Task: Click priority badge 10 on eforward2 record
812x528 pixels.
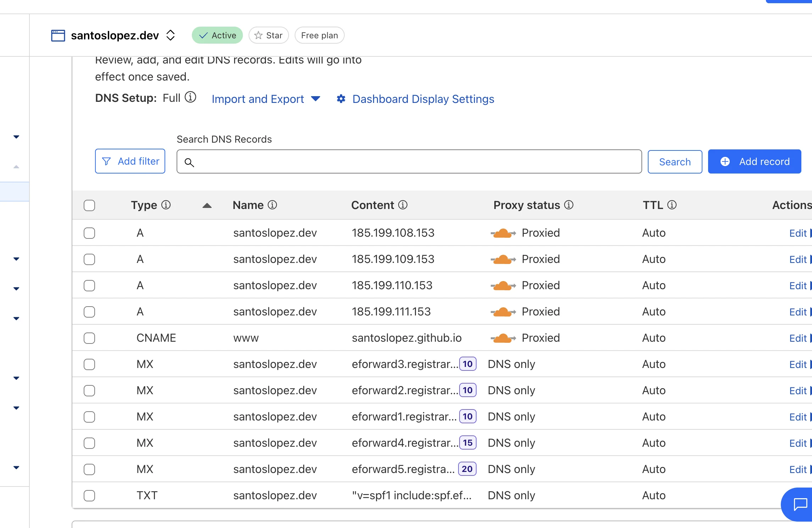Action: click(468, 390)
